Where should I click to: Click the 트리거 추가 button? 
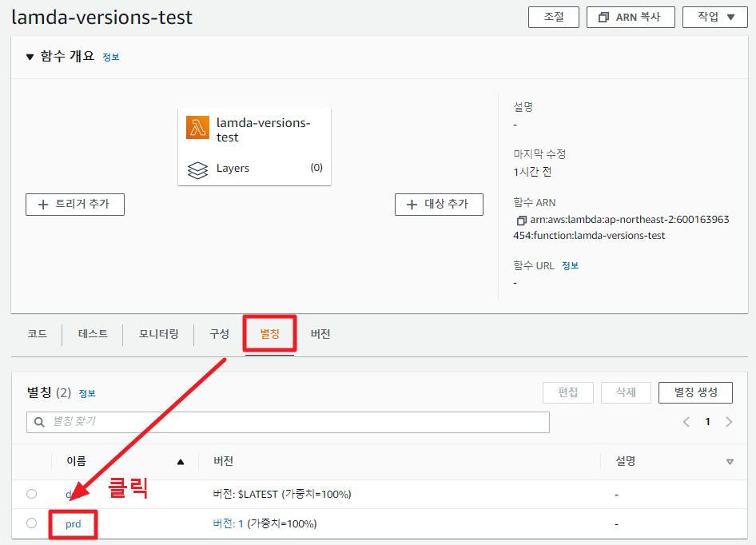[x=75, y=205]
